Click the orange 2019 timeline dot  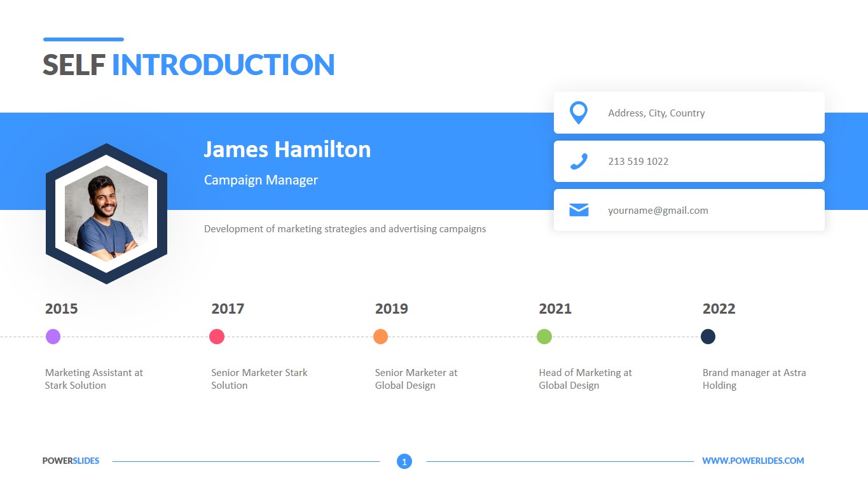tap(380, 337)
